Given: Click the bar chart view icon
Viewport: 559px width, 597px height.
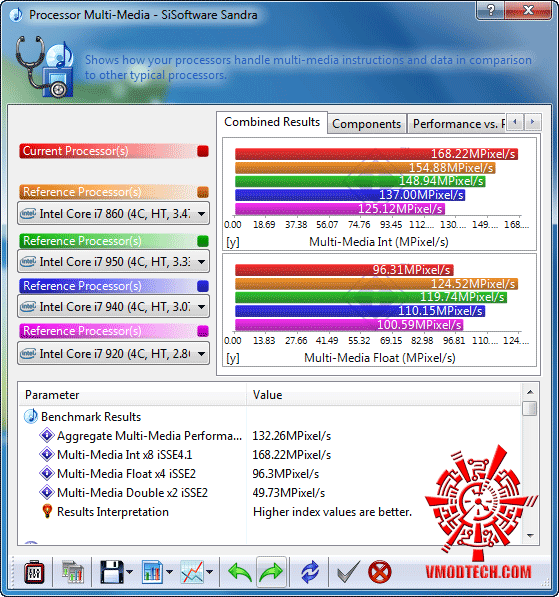Looking at the screenshot, I should click(x=152, y=572).
